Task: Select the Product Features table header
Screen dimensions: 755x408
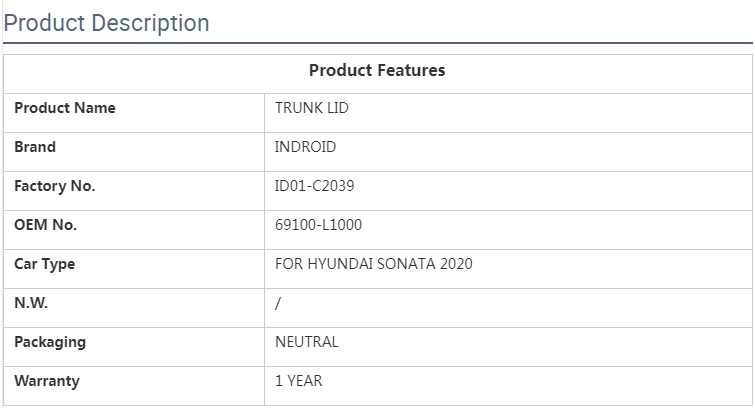Action: [377, 71]
